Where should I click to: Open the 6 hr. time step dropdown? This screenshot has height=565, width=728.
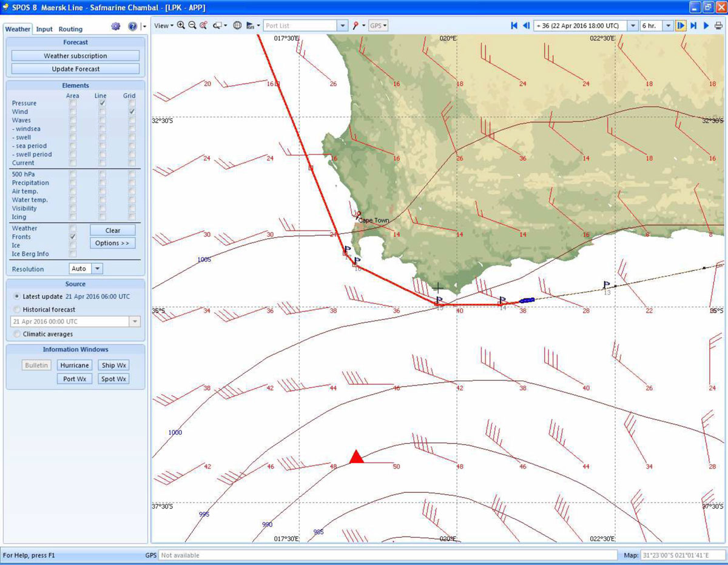668,25
